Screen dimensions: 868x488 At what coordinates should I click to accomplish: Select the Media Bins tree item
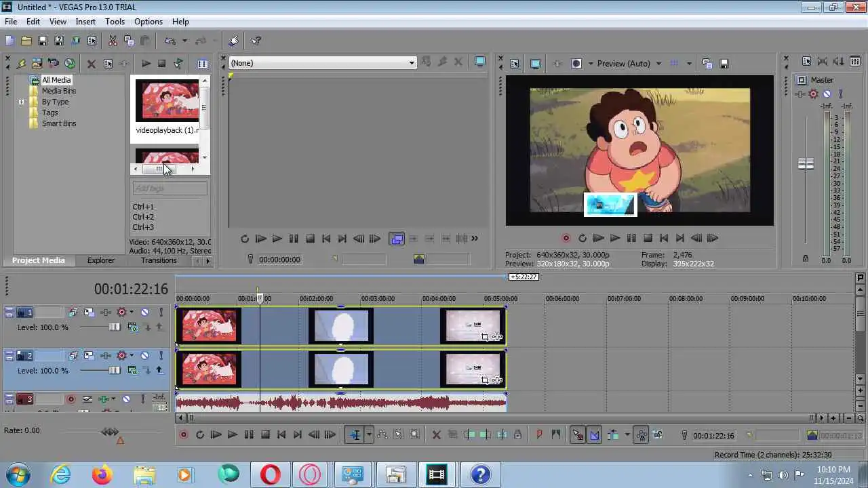tap(59, 91)
